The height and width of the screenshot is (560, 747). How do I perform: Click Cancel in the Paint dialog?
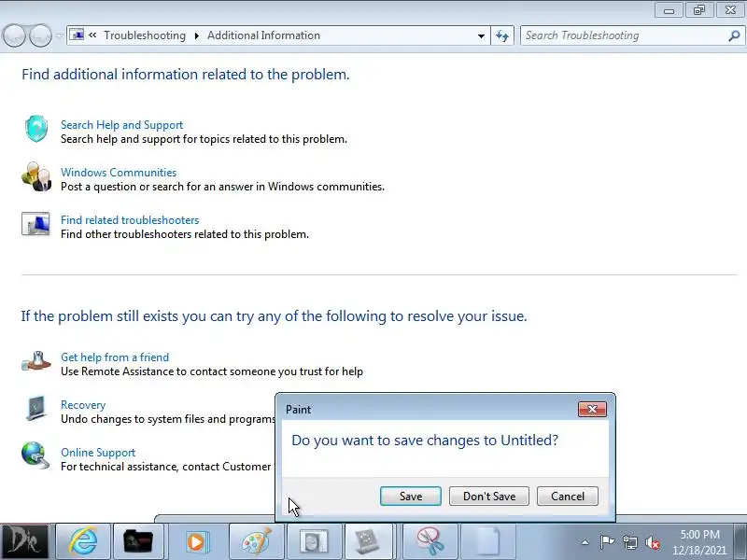point(568,497)
